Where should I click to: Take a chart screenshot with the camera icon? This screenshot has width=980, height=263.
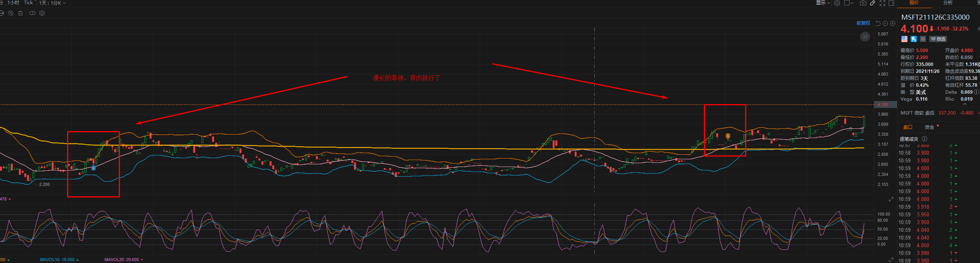(863, 3)
